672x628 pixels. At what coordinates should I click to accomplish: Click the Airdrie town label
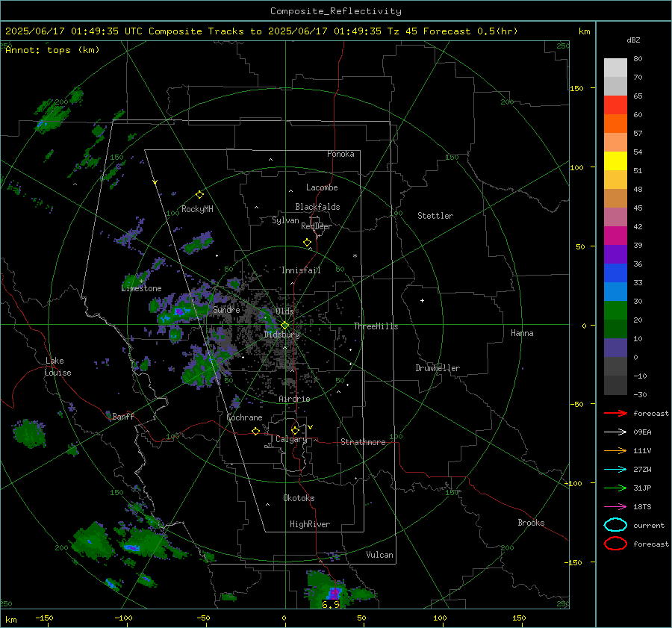point(294,399)
